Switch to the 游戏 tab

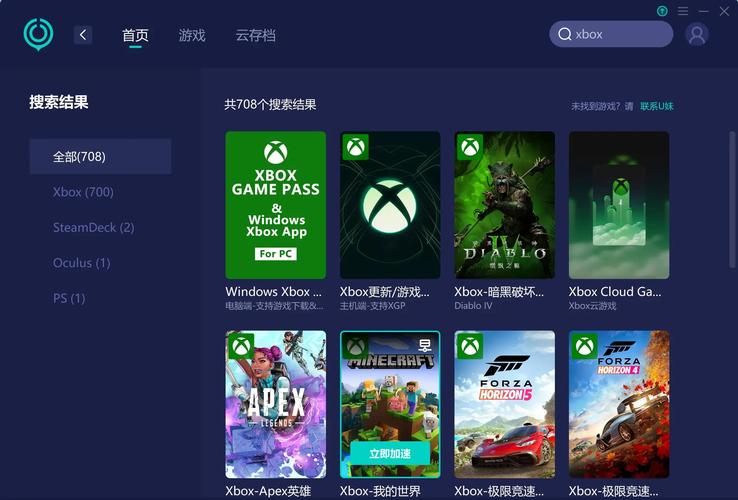tap(192, 35)
